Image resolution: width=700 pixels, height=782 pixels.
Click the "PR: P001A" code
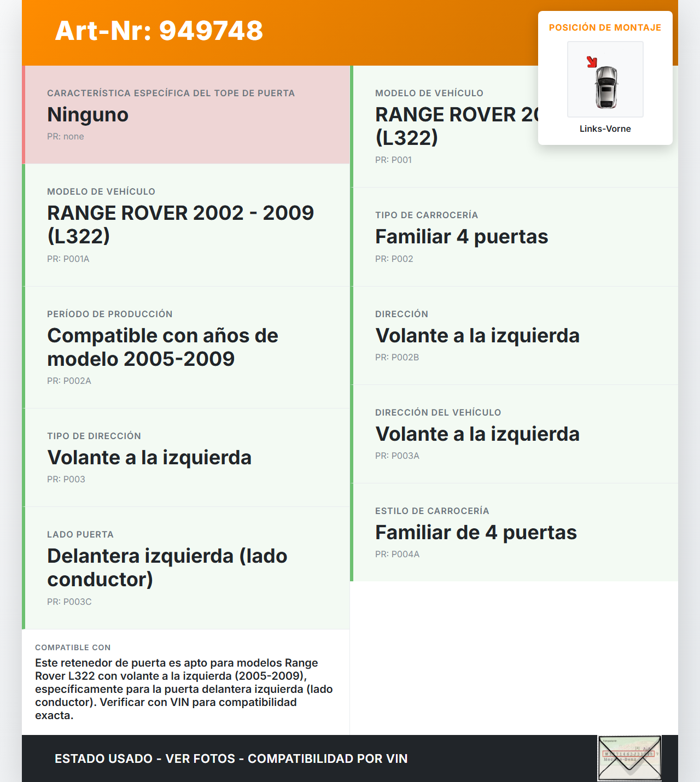pyautogui.click(x=68, y=259)
